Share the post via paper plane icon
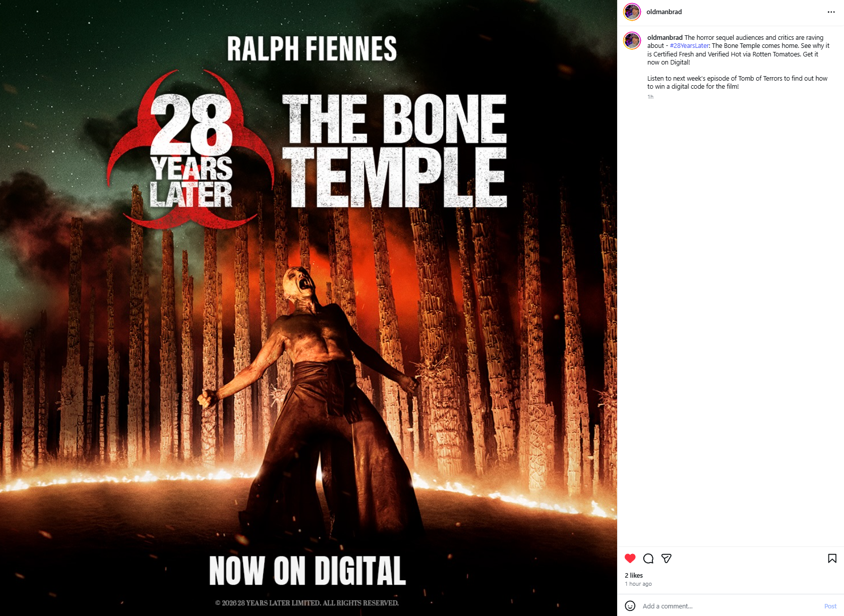The image size is (844, 616). [667, 558]
